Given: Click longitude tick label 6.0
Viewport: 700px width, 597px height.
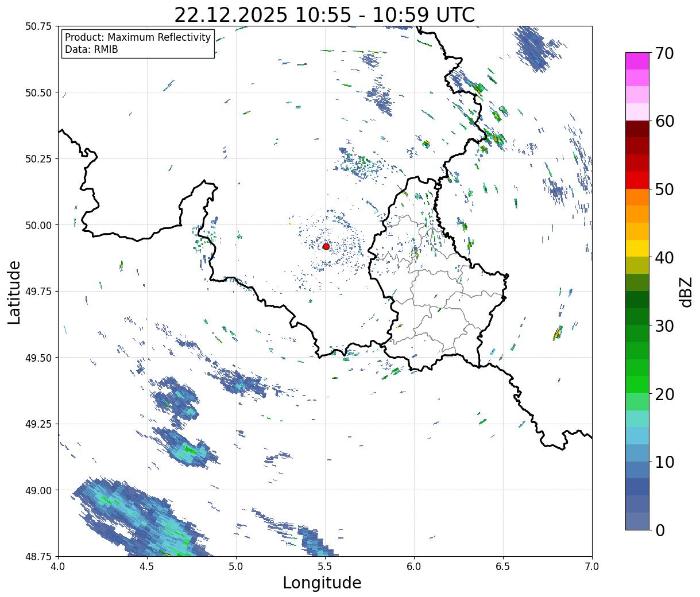Looking at the screenshot, I should pos(414,567).
